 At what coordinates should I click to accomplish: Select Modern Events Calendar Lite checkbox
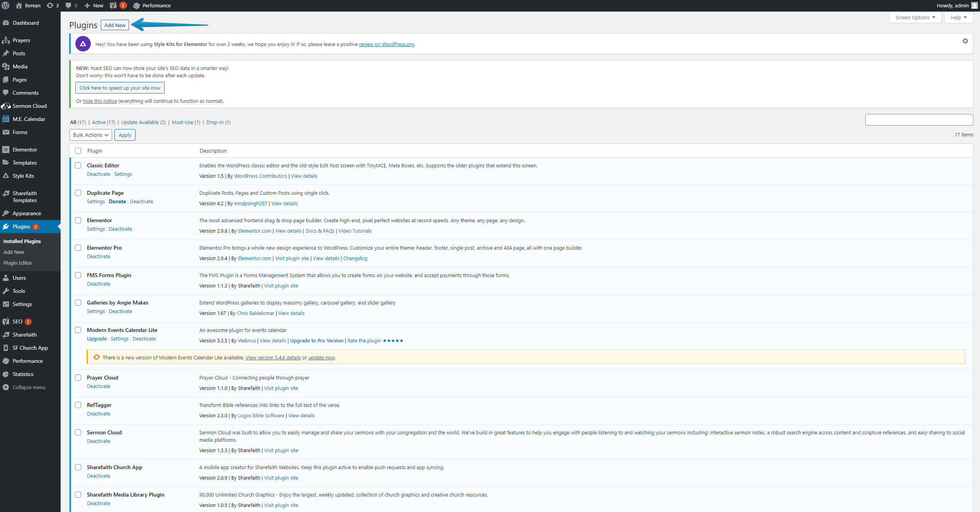pos(78,330)
